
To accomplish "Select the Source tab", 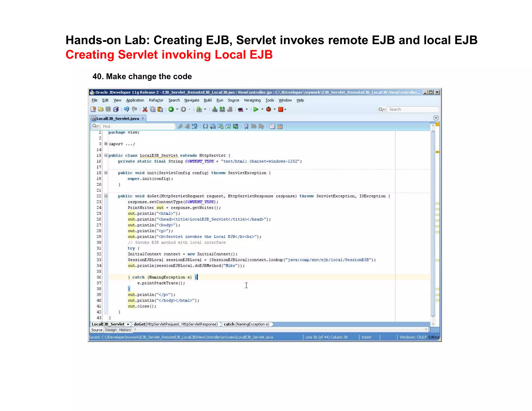I will 97,330.
